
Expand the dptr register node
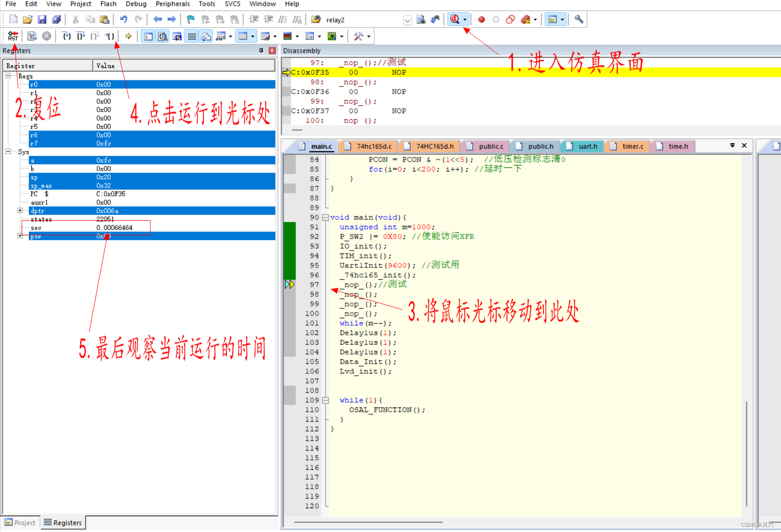coord(20,211)
